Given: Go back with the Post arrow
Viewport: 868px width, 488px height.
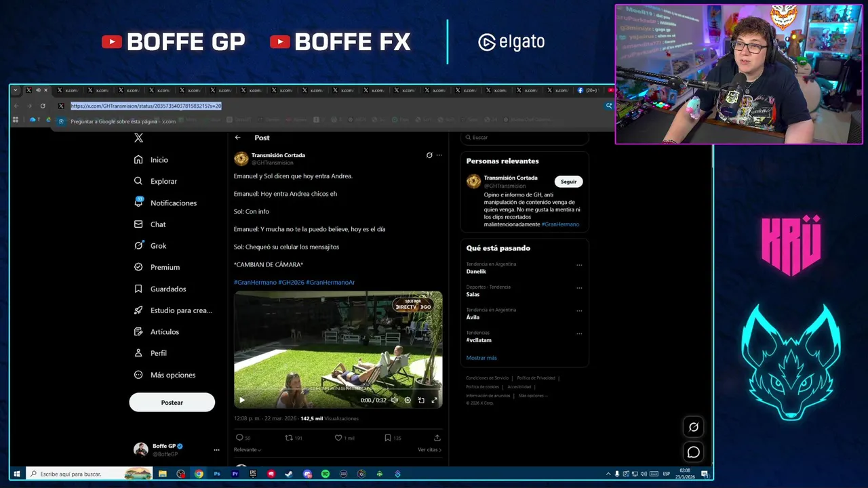Looking at the screenshot, I should pyautogui.click(x=238, y=138).
